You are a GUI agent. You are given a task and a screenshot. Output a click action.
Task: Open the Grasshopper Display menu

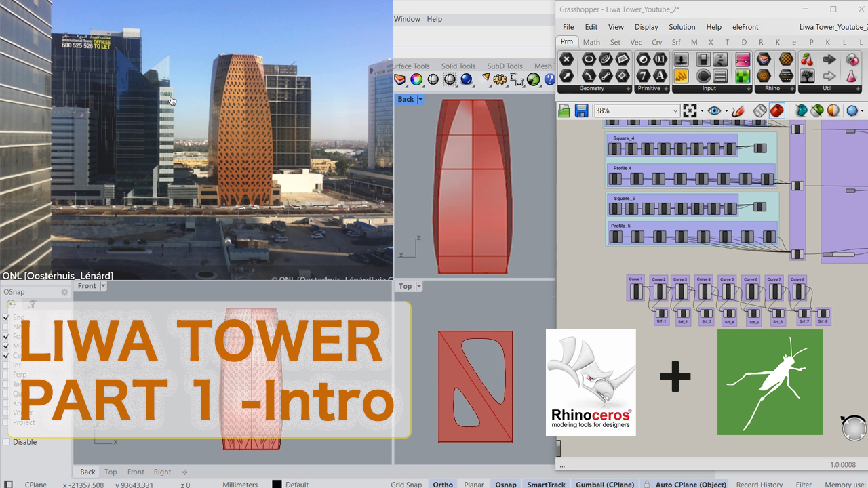click(x=646, y=27)
